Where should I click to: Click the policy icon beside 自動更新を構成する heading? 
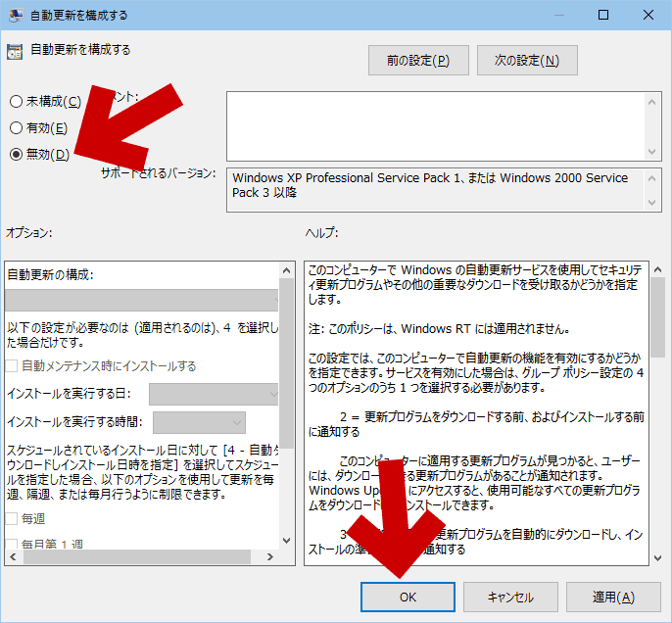[15, 52]
